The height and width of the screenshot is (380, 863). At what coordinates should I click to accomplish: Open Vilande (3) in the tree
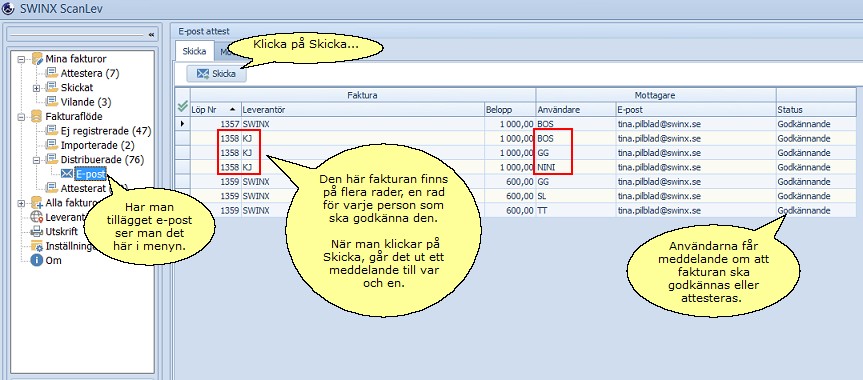coord(86,102)
